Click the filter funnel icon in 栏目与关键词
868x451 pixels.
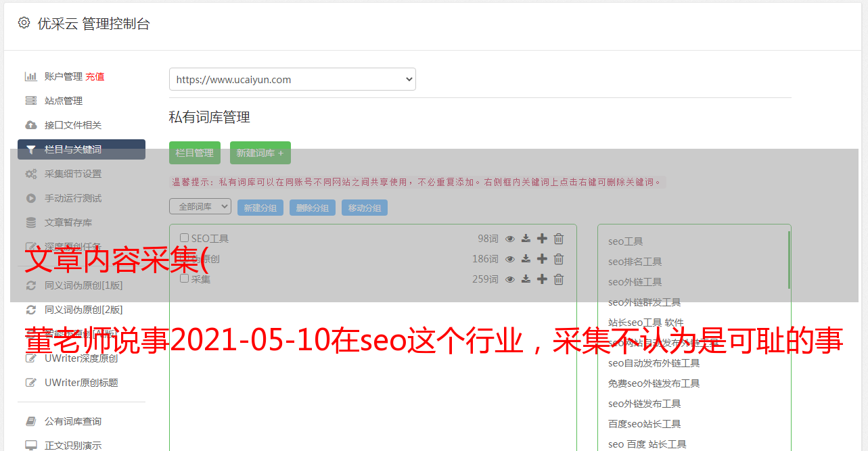point(31,149)
